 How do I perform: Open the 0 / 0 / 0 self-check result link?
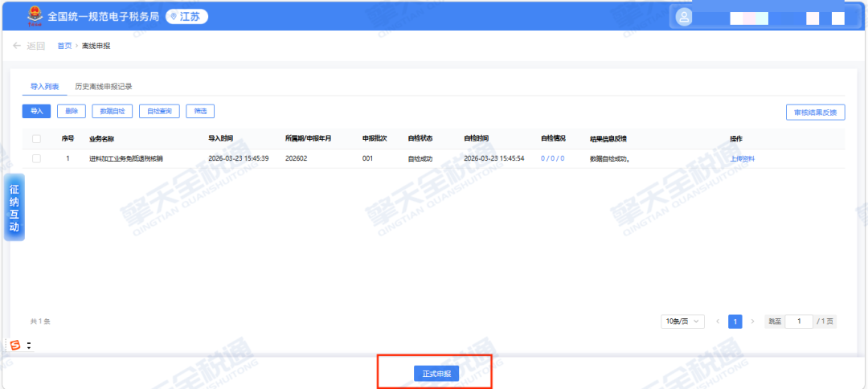pos(552,158)
